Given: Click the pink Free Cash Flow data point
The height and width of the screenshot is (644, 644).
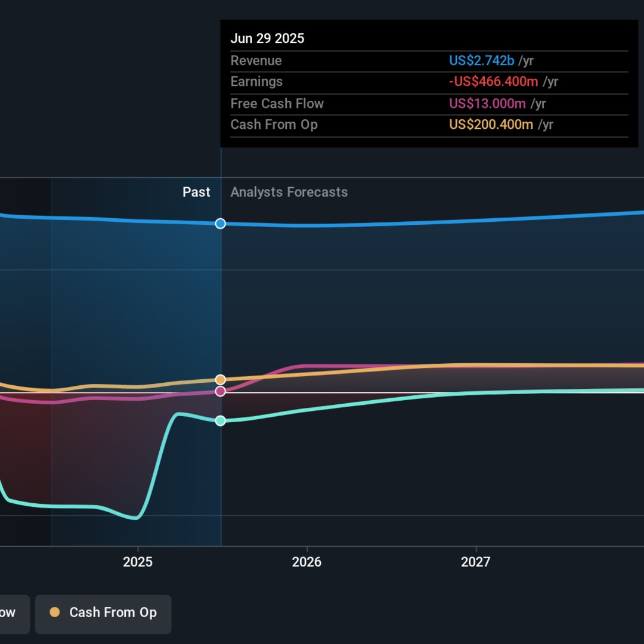Looking at the screenshot, I should coord(221,391).
